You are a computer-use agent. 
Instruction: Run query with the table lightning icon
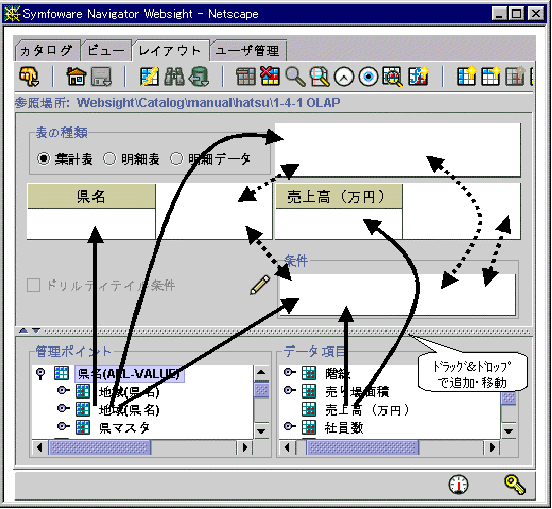(x=150, y=76)
